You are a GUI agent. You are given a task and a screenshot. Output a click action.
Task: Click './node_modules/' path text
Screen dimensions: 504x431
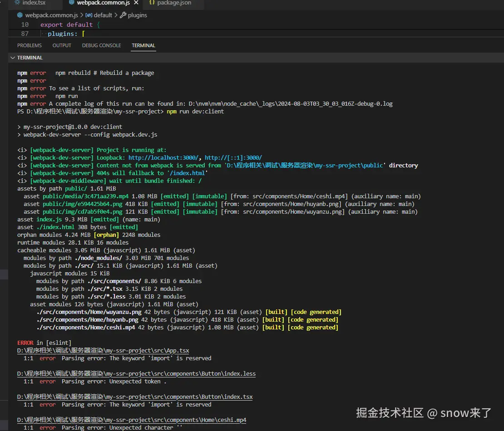[99, 258]
